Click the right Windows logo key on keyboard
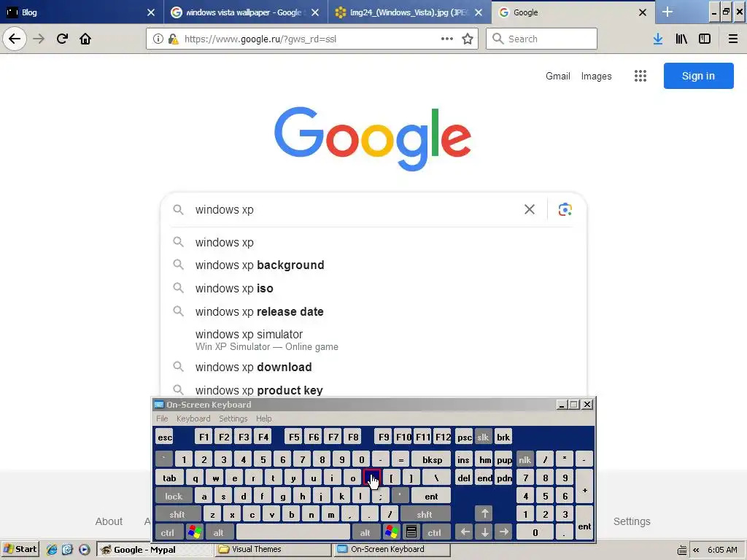This screenshot has height=560, width=747. point(392,532)
